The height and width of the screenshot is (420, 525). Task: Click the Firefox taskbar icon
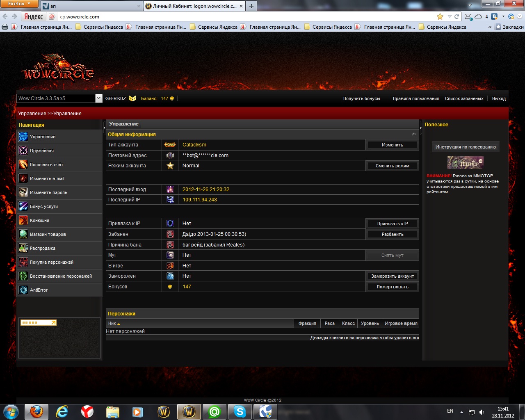pyautogui.click(x=37, y=411)
